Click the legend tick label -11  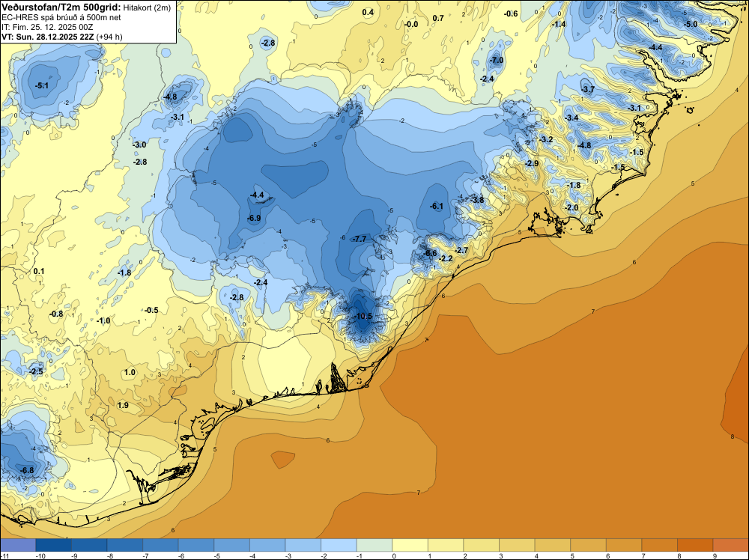[4, 556]
